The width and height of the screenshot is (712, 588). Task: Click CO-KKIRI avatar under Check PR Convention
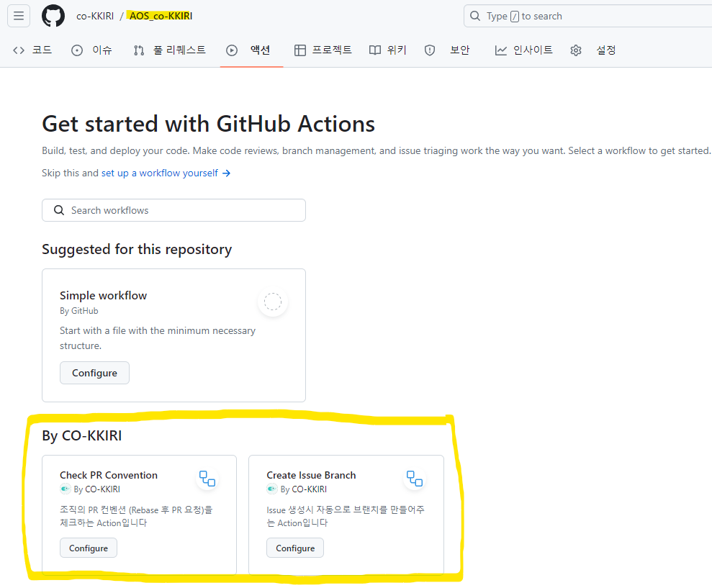65,489
